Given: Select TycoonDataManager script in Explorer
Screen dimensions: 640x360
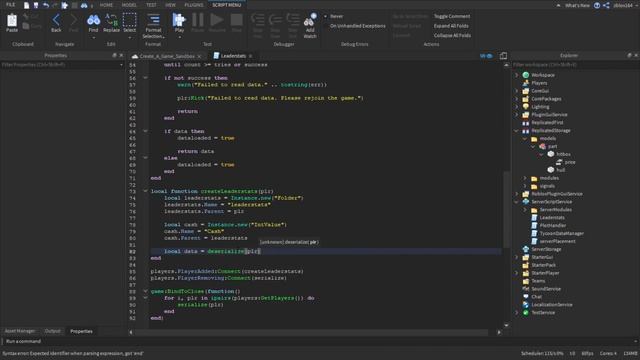Looking at the screenshot, I should point(562,233).
